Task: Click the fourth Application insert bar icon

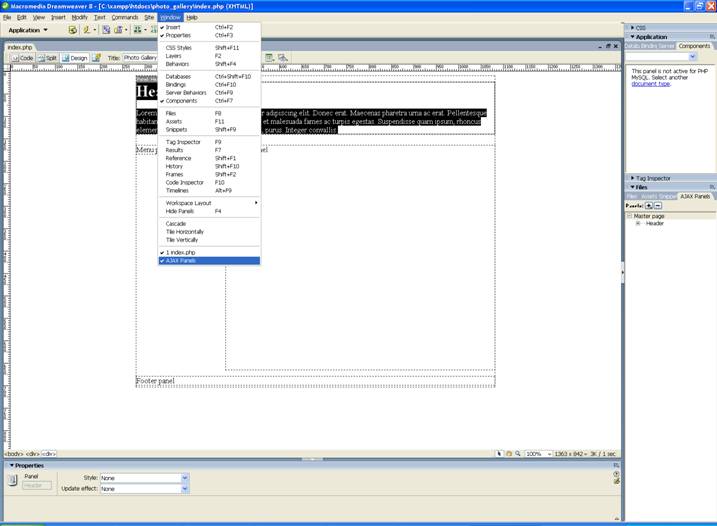Action: 118,30
